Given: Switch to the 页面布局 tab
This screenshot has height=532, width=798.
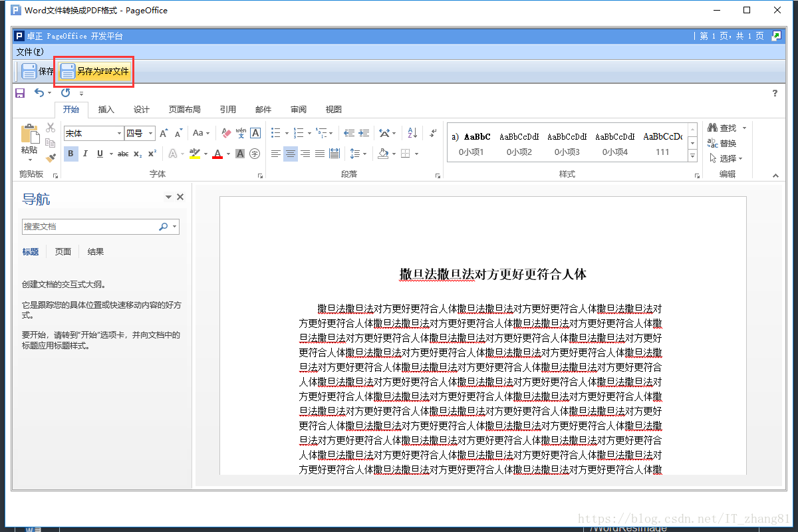Looking at the screenshot, I should click(185, 110).
